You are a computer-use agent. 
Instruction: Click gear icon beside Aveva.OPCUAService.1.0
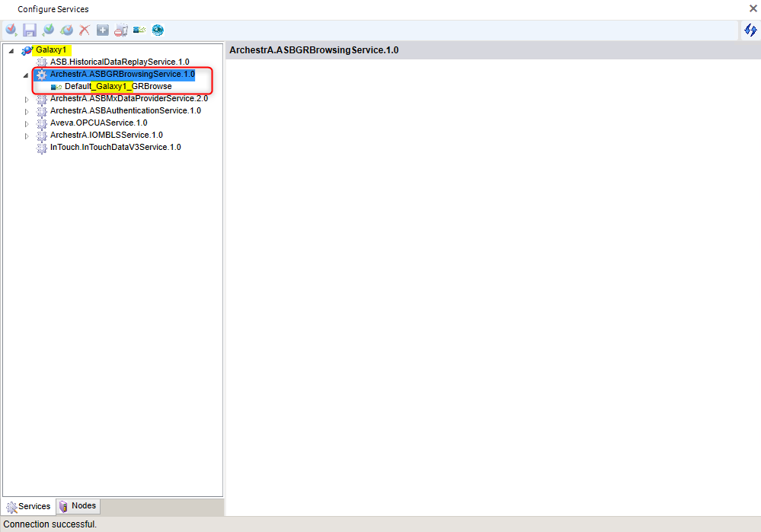point(42,123)
